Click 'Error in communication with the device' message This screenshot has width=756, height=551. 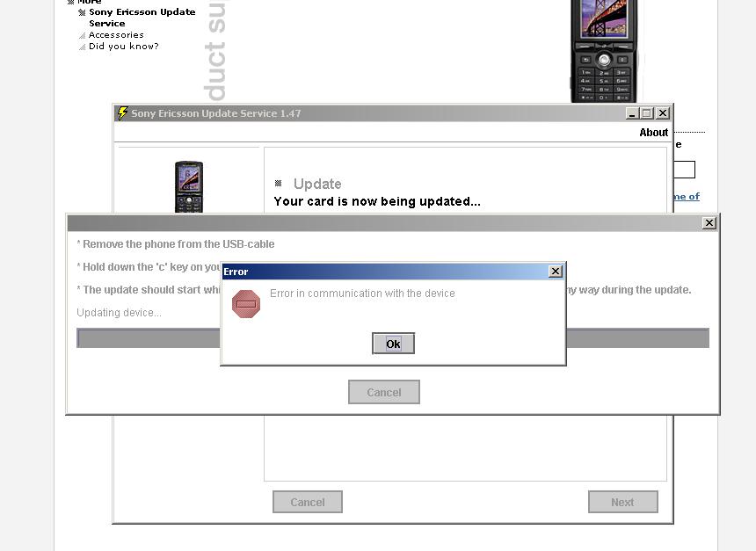(x=362, y=294)
